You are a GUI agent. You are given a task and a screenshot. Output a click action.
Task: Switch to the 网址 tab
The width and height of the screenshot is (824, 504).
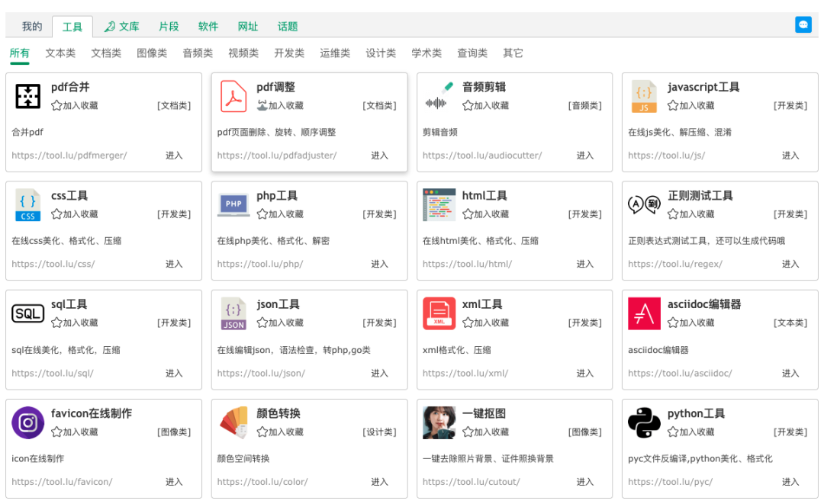(x=248, y=26)
